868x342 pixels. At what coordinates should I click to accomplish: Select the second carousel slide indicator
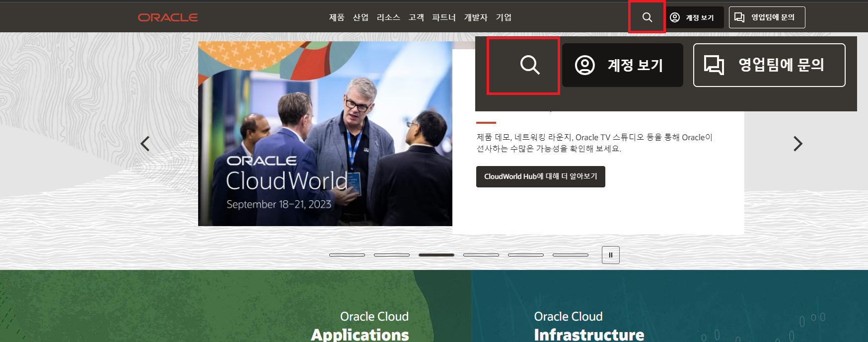pyautogui.click(x=392, y=255)
